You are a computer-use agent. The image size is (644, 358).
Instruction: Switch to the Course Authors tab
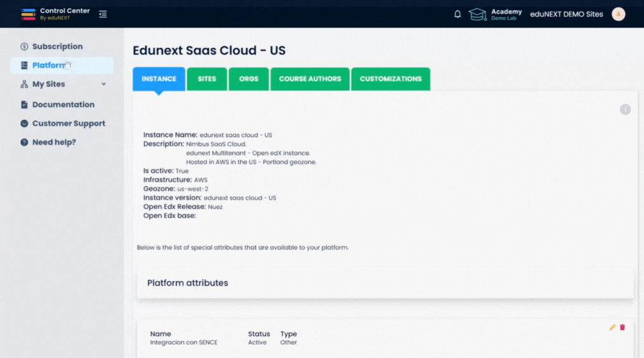click(x=310, y=79)
